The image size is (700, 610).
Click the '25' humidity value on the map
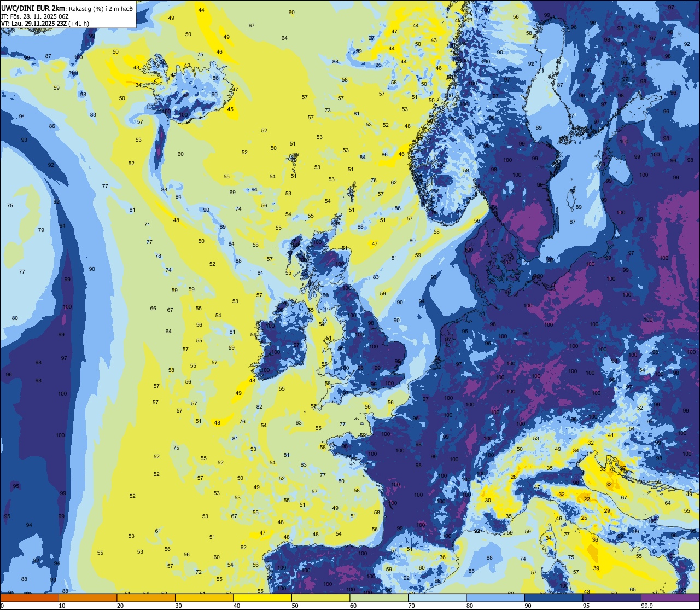(x=584, y=518)
